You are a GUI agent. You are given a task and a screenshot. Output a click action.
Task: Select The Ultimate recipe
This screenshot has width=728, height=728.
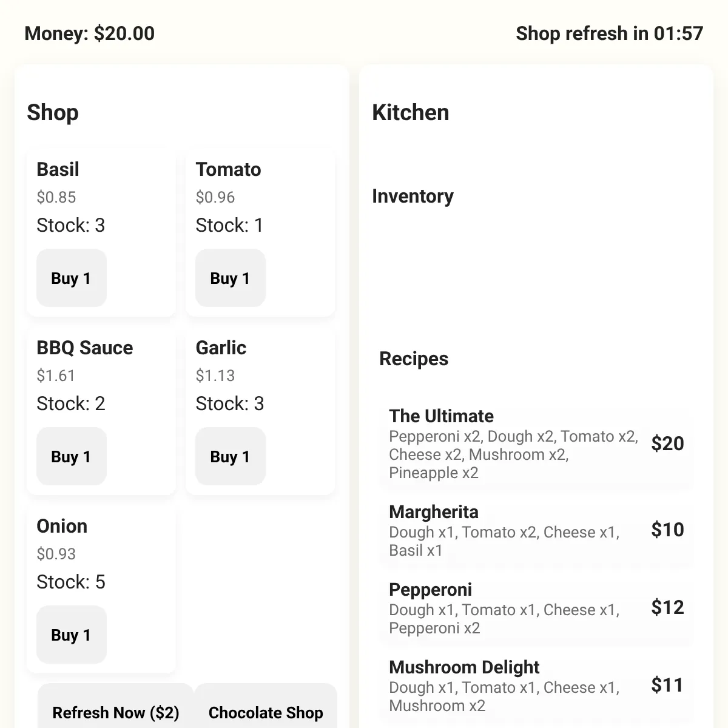tap(536, 443)
